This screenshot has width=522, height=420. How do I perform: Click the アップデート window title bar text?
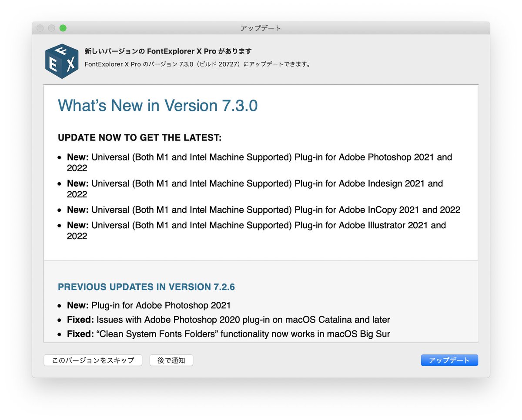tap(261, 28)
